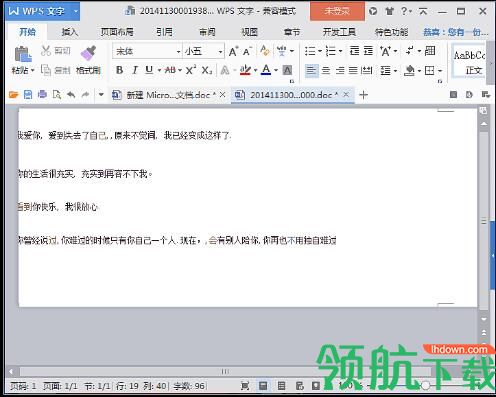Toggle Print Layout view in the status bar
Screen dimensions: 496x397
click(263, 386)
